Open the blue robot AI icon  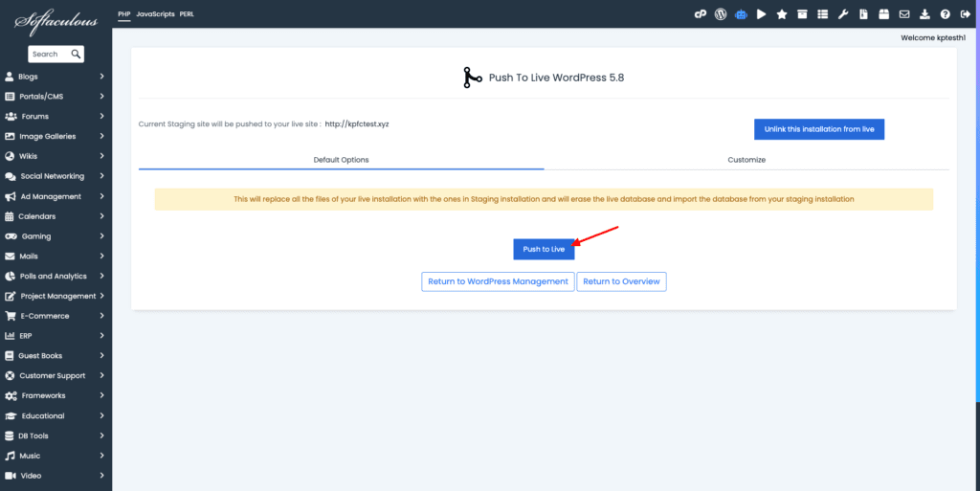[x=742, y=14]
